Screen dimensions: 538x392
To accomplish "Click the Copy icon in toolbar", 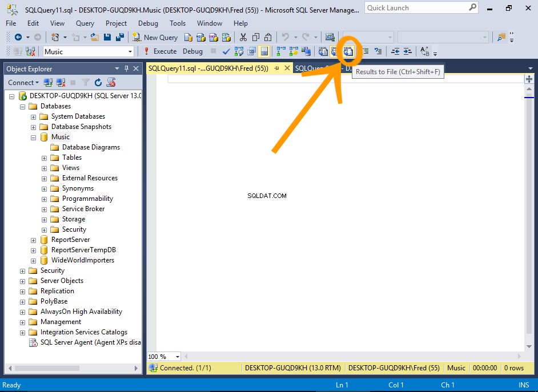I will pyautogui.click(x=256, y=37).
